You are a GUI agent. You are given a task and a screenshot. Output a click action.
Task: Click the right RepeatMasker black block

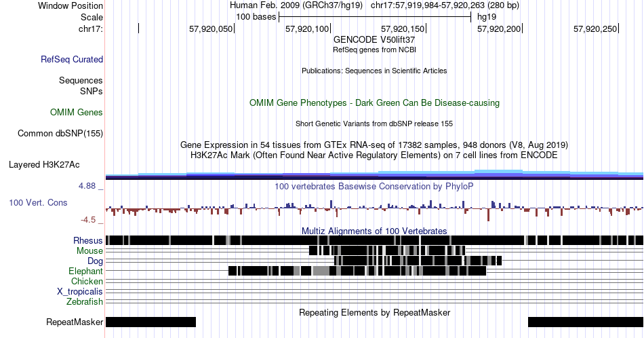[x=586, y=322]
